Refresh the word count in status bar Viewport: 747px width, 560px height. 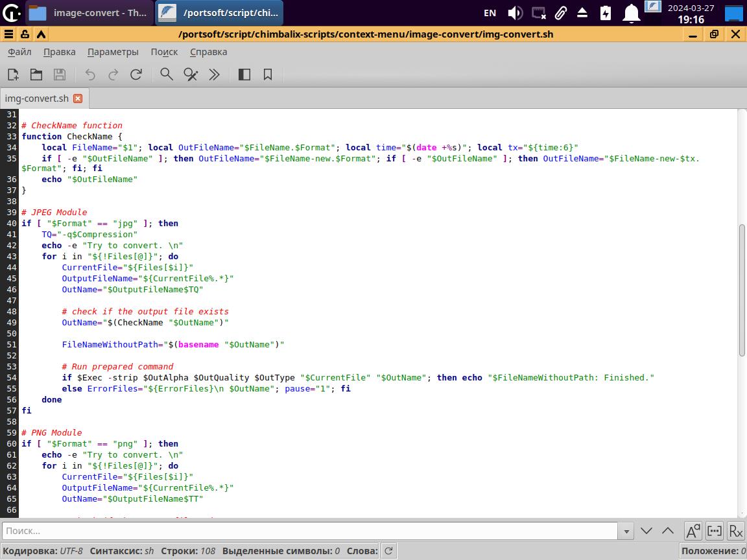pos(388,551)
